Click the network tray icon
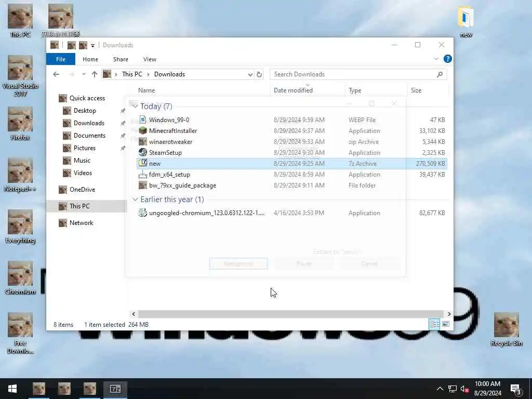 pos(453,389)
